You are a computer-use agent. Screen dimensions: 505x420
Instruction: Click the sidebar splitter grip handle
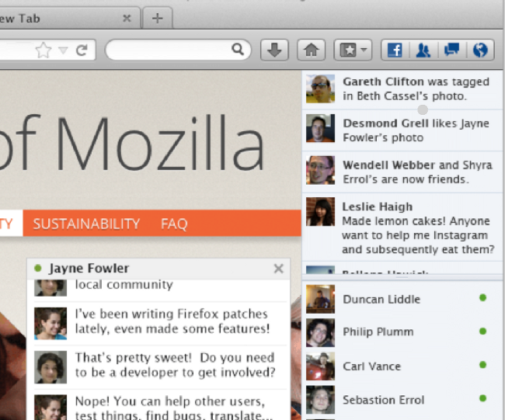[x=402, y=277]
